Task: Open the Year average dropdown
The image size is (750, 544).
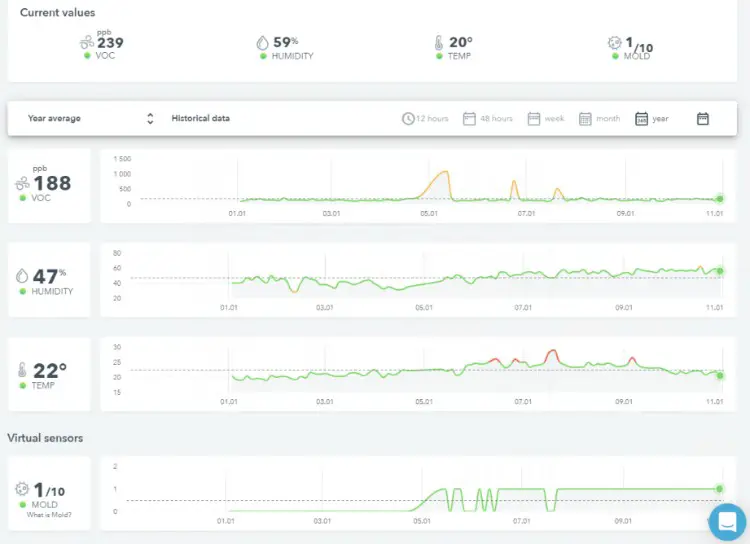Action: 91,118
